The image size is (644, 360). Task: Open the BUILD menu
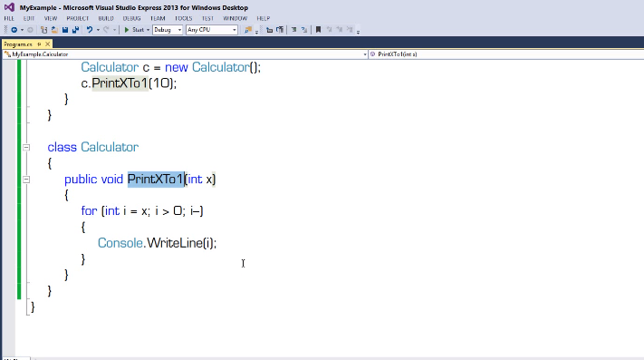[x=106, y=18]
